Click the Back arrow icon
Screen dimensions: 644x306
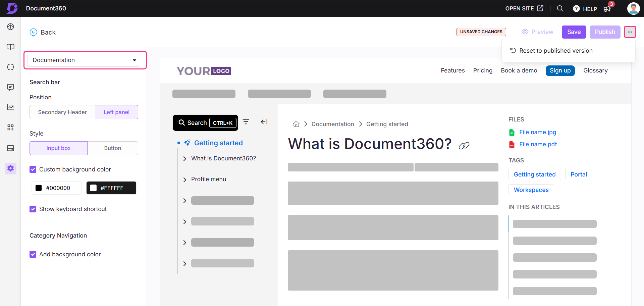(x=34, y=32)
